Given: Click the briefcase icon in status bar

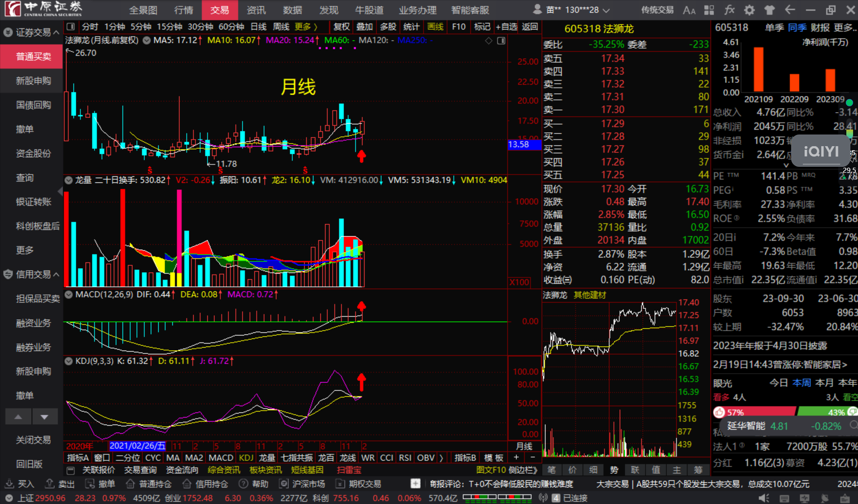Looking at the screenshot, I should [x=845, y=498].
